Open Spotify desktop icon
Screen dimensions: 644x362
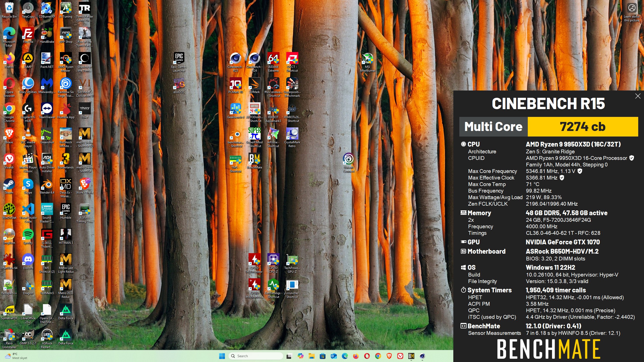tap(28, 236)
